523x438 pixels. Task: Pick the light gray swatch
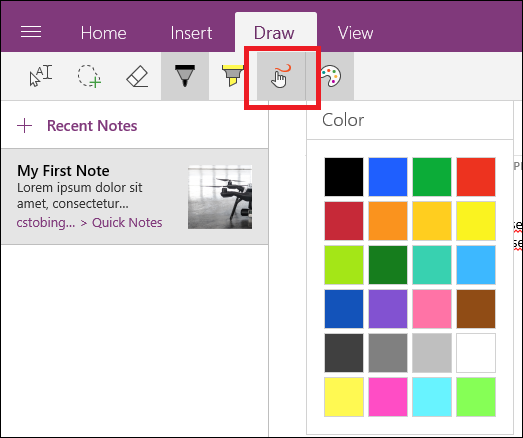tap(432, 353)
